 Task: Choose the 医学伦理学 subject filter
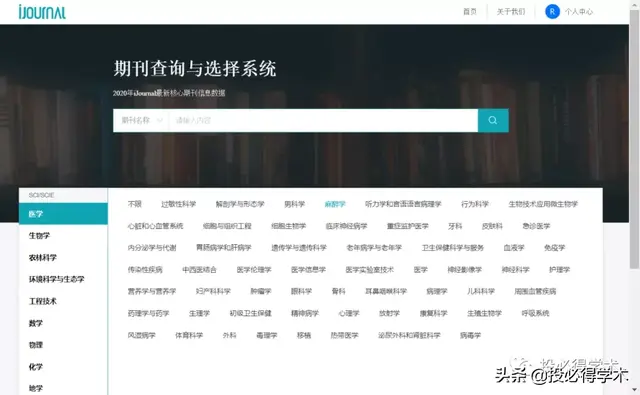[x=254, y=270]
